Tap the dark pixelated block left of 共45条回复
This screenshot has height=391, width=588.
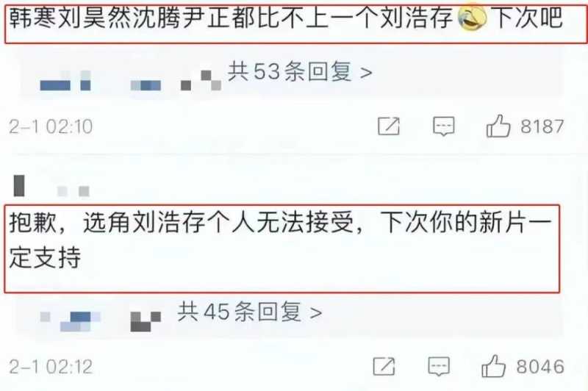[x=146, y=321]
